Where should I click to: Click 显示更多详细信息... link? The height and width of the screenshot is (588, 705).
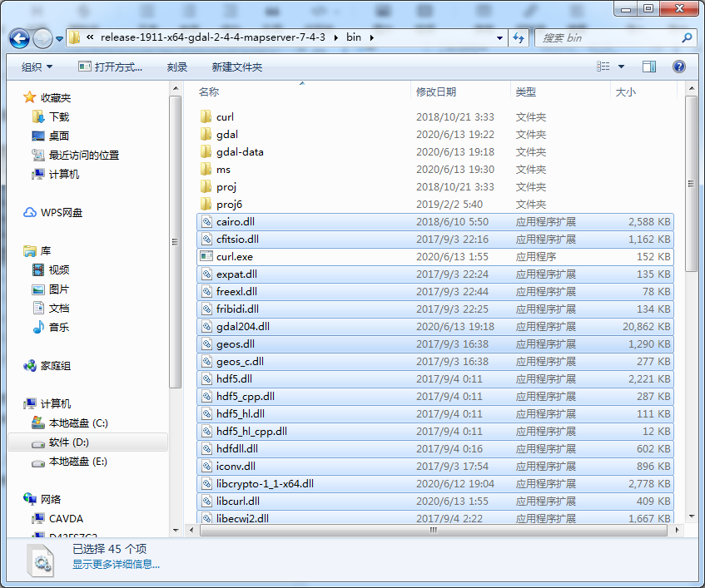(x=116, y=564)
